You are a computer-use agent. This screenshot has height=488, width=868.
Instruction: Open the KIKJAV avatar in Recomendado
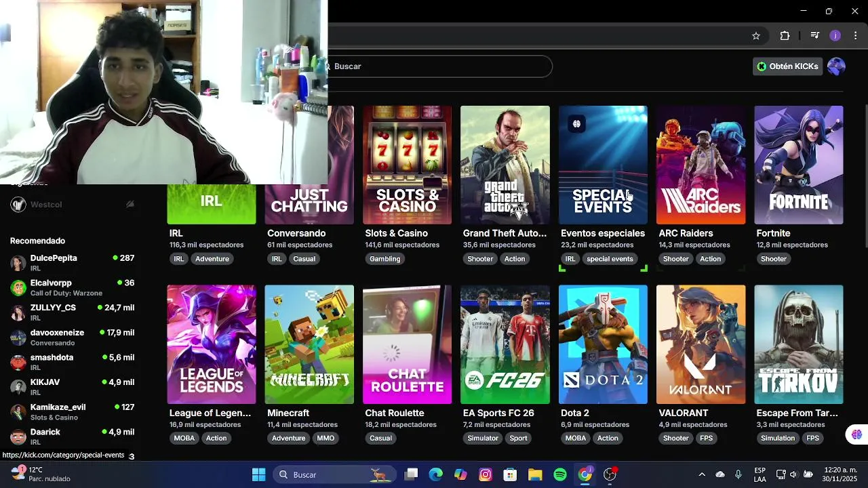click(18, 387)
